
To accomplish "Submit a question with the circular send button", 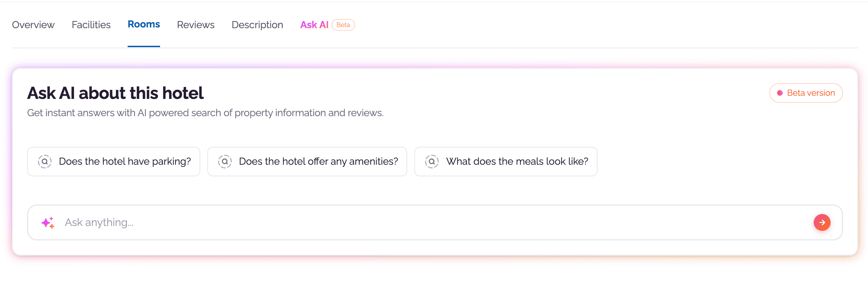I will point(822,222).
